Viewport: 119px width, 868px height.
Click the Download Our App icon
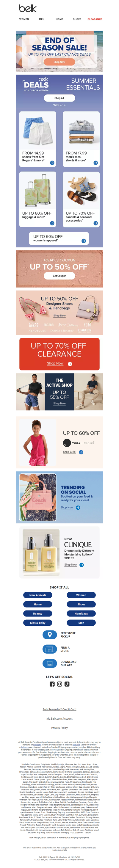point(50,663)
